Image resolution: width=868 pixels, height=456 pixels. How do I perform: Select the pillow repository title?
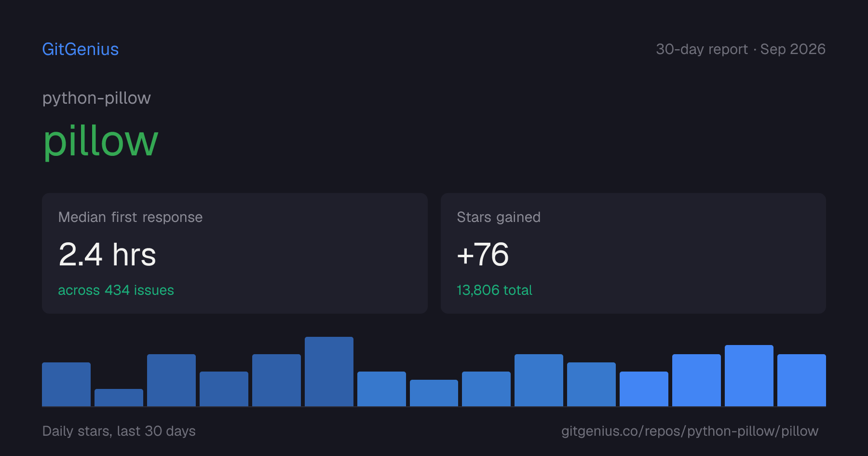[101, 141]
